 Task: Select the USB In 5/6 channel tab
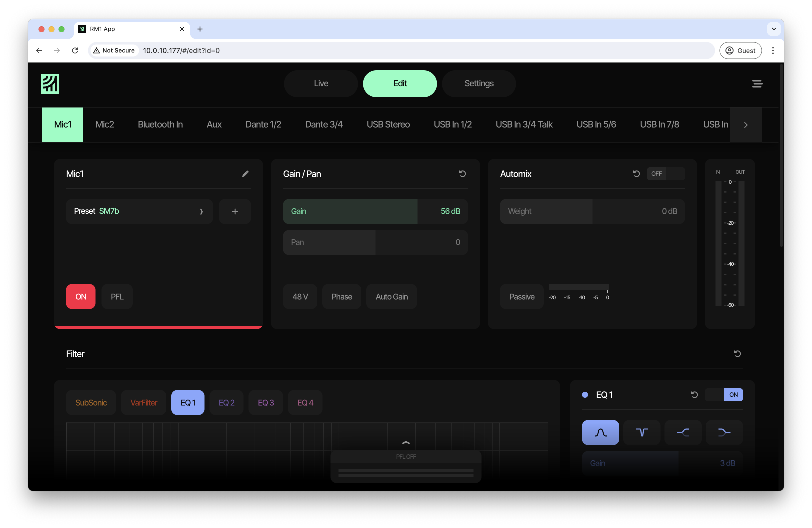coord(596,125)
